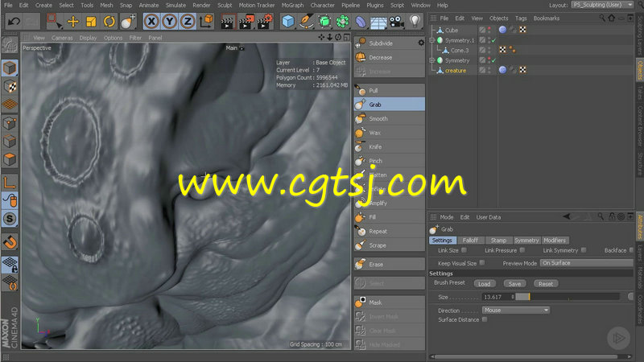Decrease the sculpt subdivision level
Image resolution: width=644 pixels, height=362 pixels.
(x=390, y=57)
